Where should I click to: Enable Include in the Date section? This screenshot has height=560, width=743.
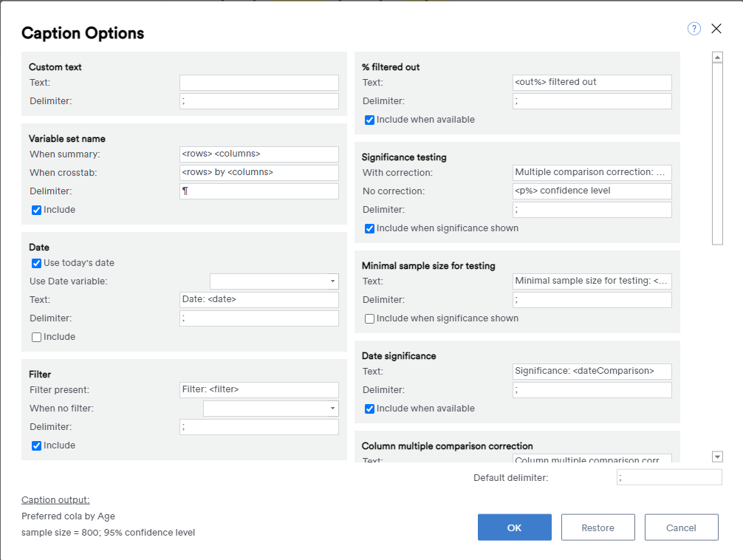click(36, 336)
